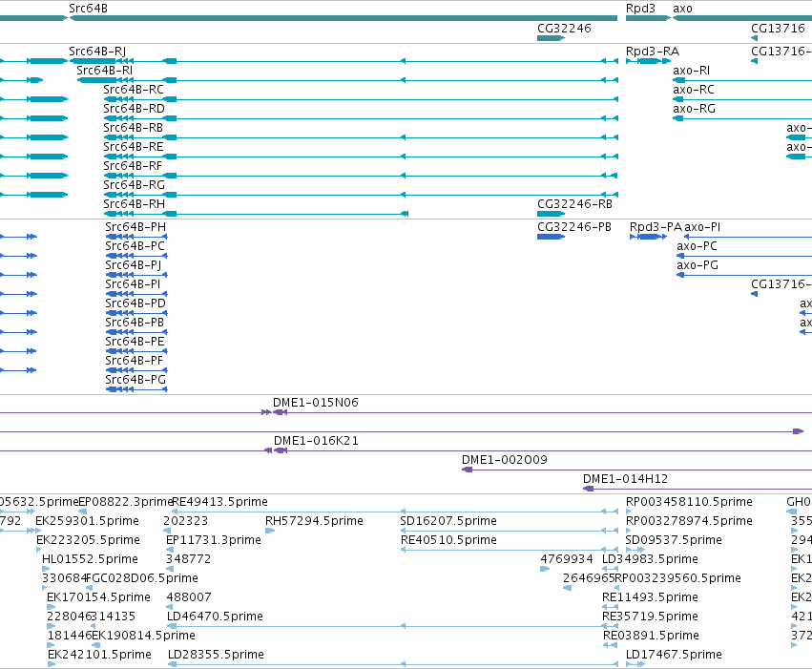The width and height of the screenshot is (812, 669).
Task: Open the 202323 feature
Action: pyautogui.click(x=167, y=531)
